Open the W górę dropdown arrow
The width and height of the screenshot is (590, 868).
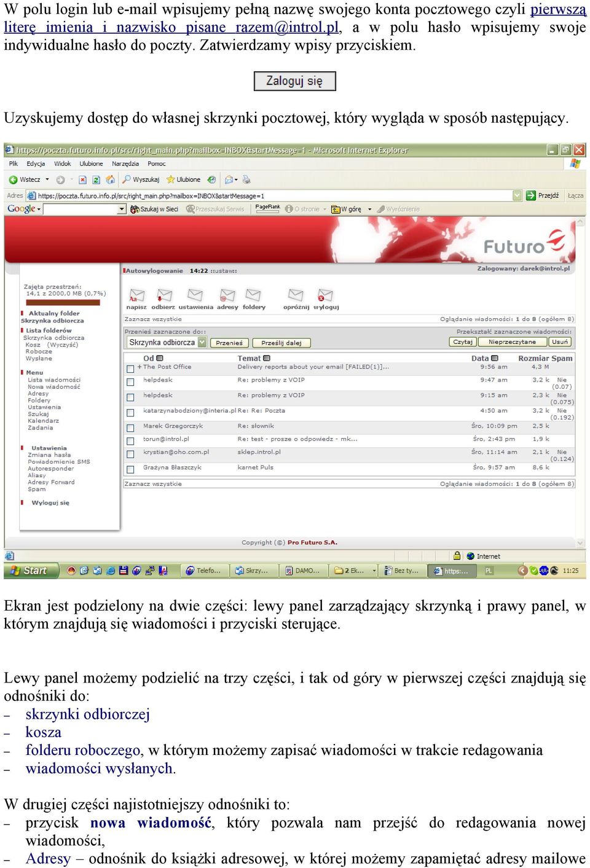pos(369,209)
